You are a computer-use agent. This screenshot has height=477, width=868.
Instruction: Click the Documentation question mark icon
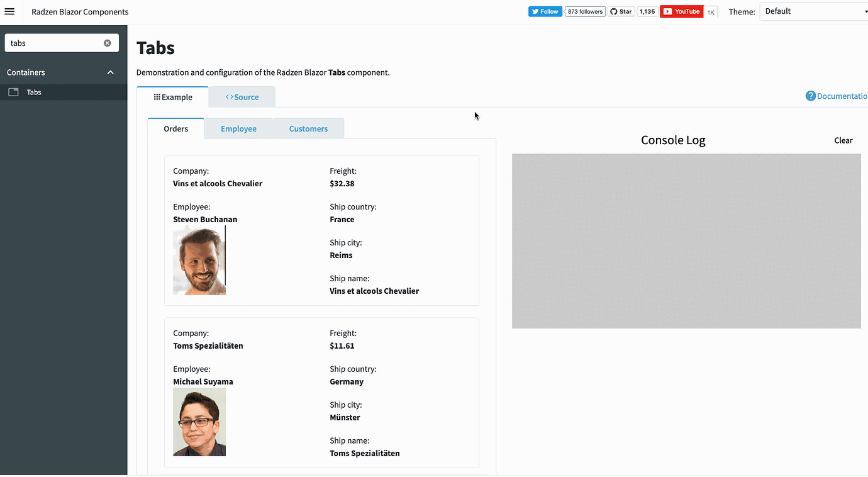[811, 96]
